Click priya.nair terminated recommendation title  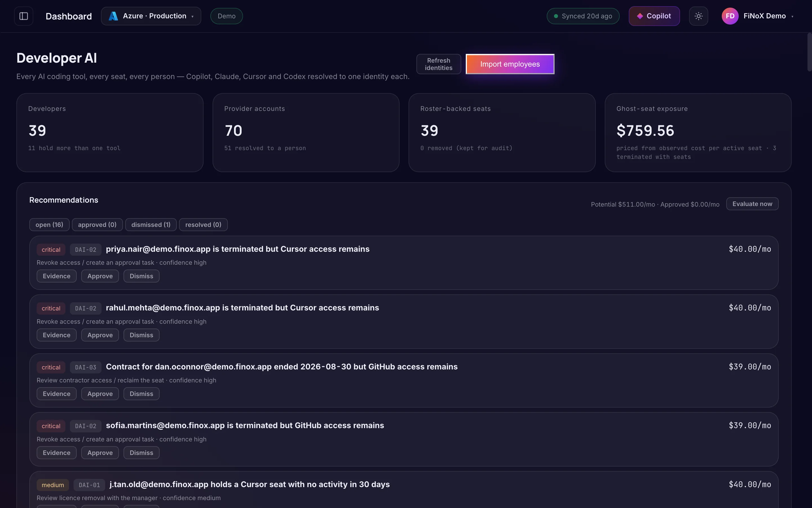(238, 249)
